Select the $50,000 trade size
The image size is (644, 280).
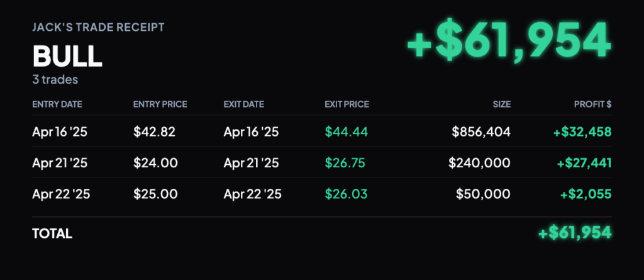(484, 194)
